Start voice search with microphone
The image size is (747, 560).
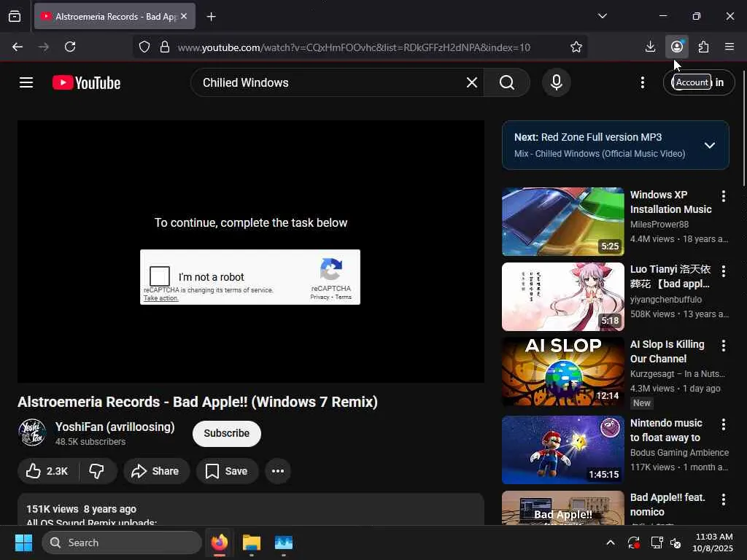(x=556, y=82)
